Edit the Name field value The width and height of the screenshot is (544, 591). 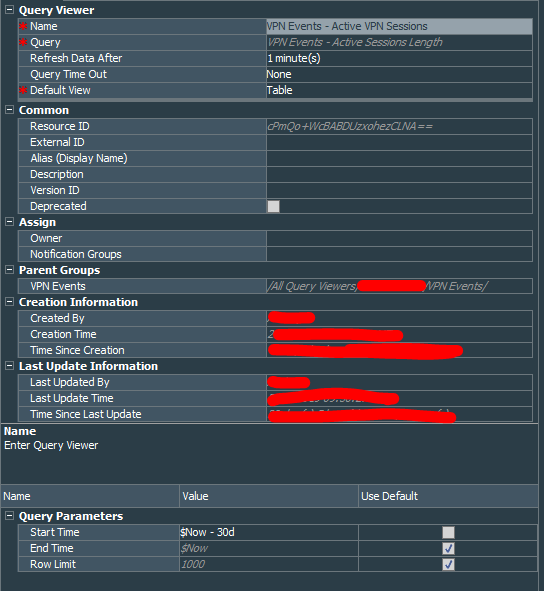coord(399,26)
